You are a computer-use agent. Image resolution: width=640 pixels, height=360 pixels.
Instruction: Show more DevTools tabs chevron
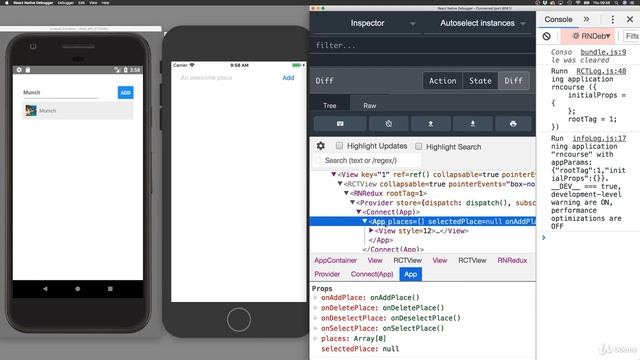587,19
